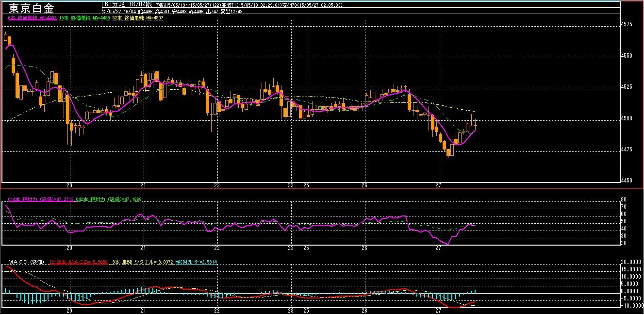Image resolution: width=644 pixels, height=315 pixels.
Task: Click date marker 23 under price chart
Action: 291,185
